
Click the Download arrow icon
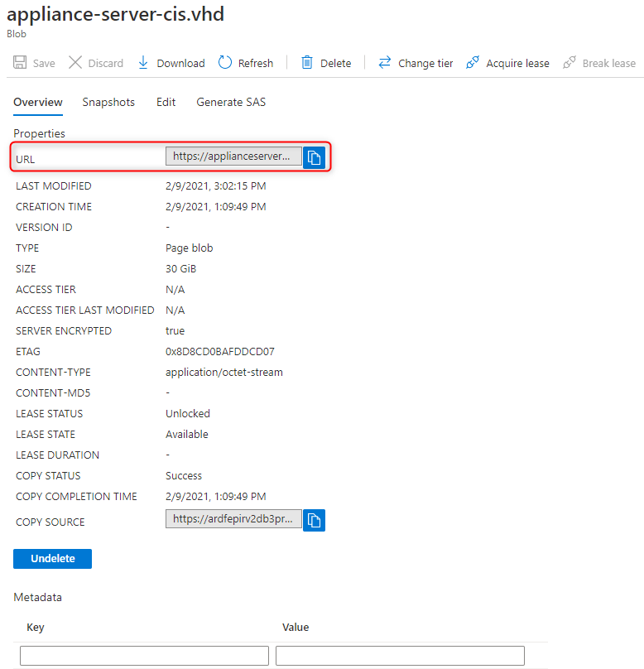point(143,62)
